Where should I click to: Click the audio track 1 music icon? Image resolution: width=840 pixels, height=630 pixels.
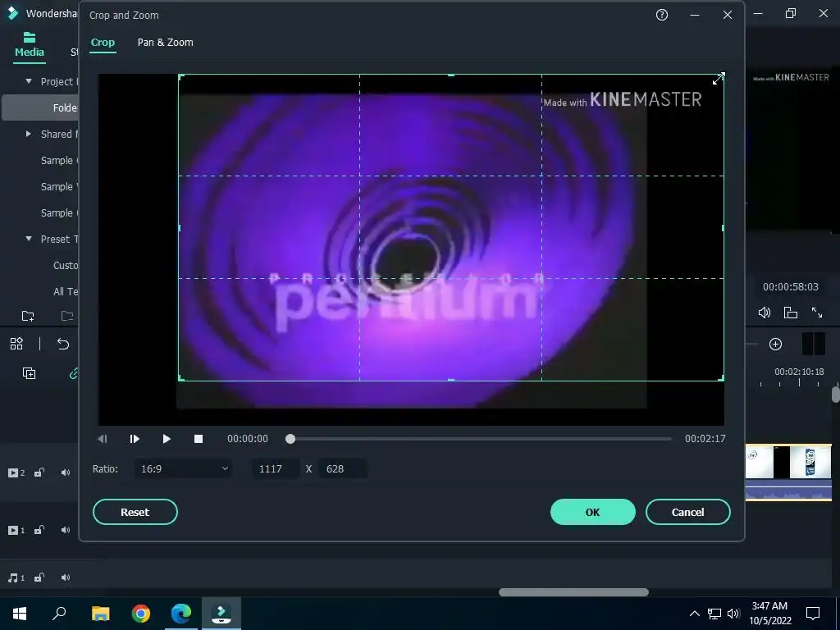(x=16, y=578)
